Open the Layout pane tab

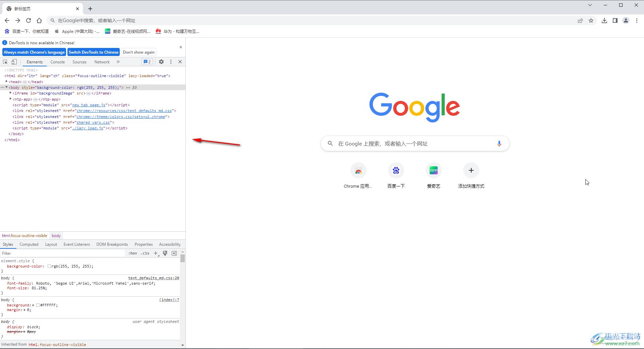[x=51, y=244]
